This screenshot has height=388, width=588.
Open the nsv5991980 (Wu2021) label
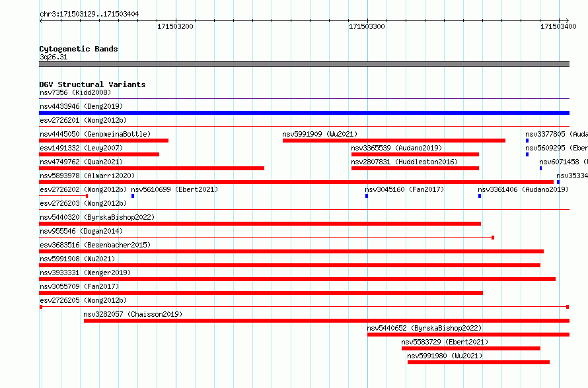point(445,356)
